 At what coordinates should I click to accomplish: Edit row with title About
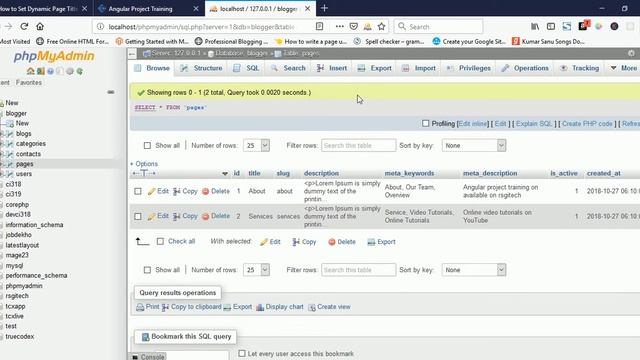158,191
